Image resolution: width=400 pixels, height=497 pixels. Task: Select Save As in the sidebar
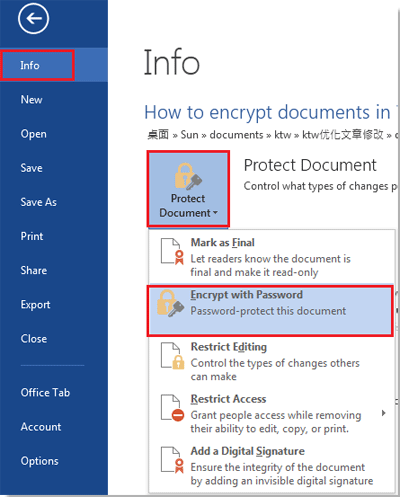pos(38,202)
